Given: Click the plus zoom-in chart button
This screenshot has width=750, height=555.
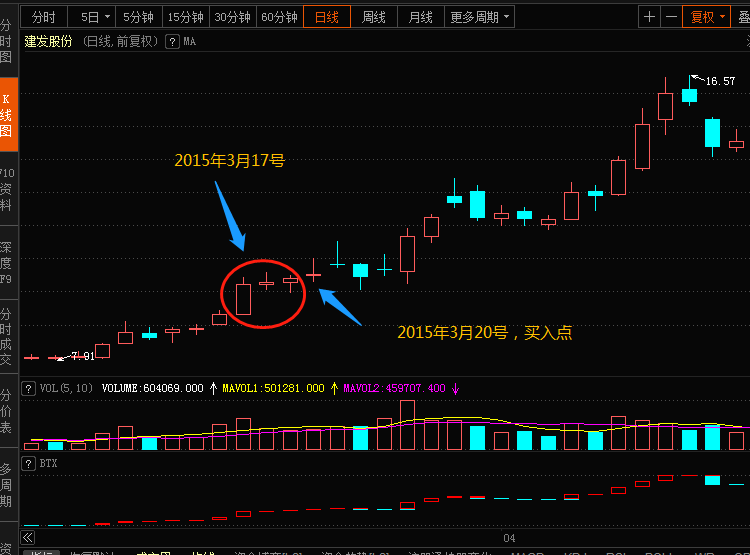Looking at the screenshot, I should 649,17.
